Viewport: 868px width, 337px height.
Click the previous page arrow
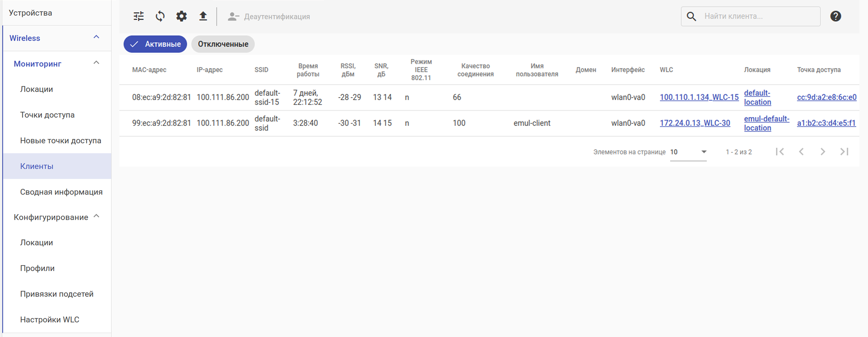801,152
